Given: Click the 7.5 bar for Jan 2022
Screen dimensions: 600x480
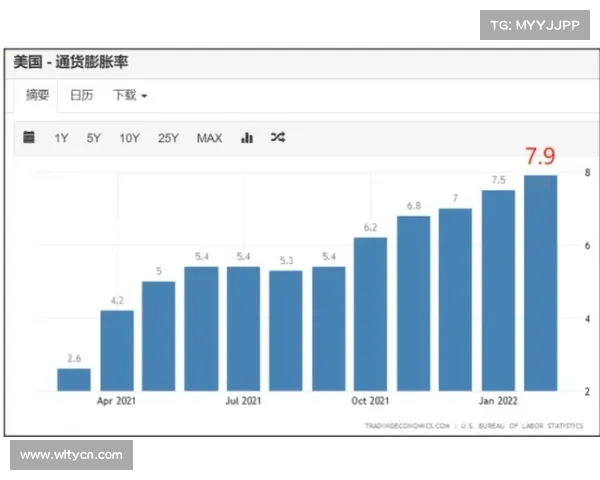Looking at the screenshot, I should [x=499, y=291].
